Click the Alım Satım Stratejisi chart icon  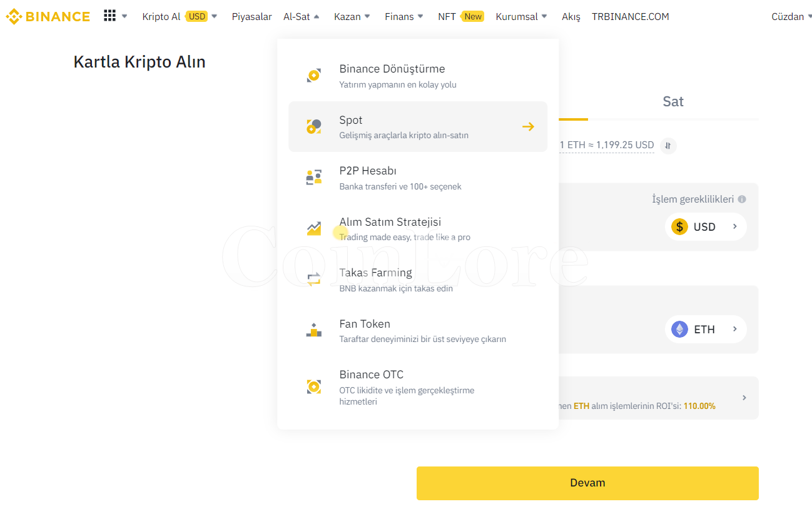click(x=314, y=228)
